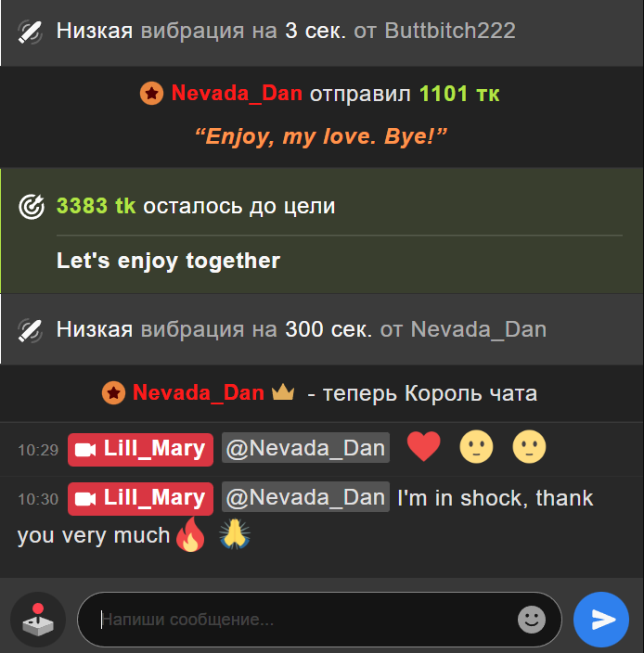Click the fire emoji in the message

[x=191, y=534]
